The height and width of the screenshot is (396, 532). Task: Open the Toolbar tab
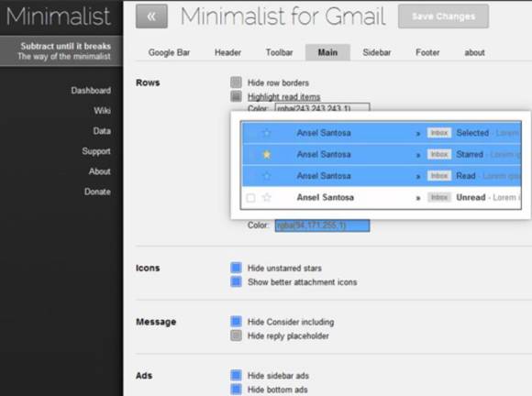coord(279,52)
